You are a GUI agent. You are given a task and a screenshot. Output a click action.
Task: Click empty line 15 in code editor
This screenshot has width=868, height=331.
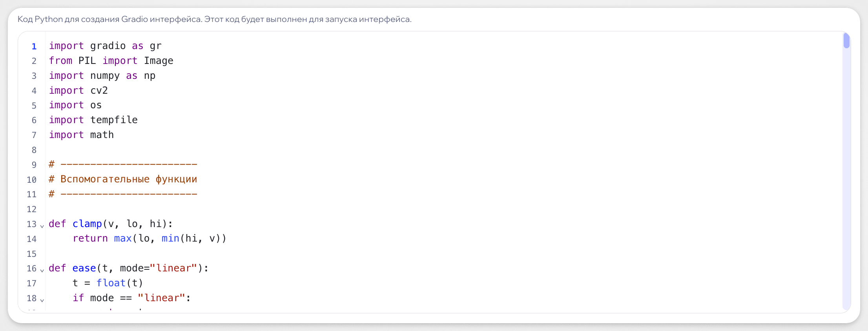(x=443, y=254)
